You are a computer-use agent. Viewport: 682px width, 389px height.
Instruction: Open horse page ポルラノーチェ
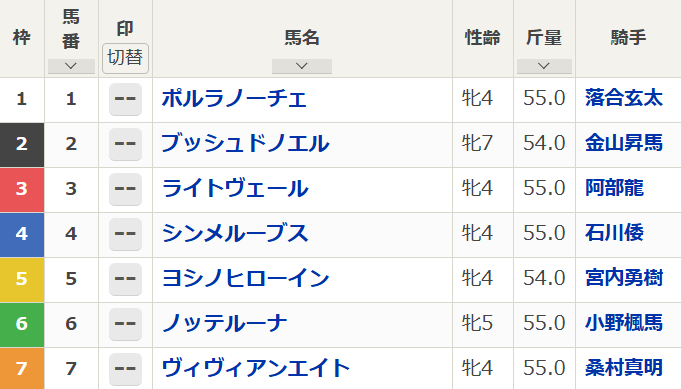coord(234,99)
